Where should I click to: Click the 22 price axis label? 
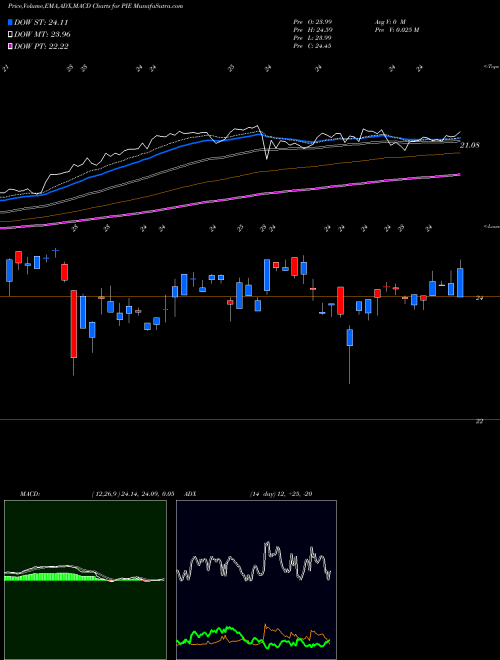point(479,421)
